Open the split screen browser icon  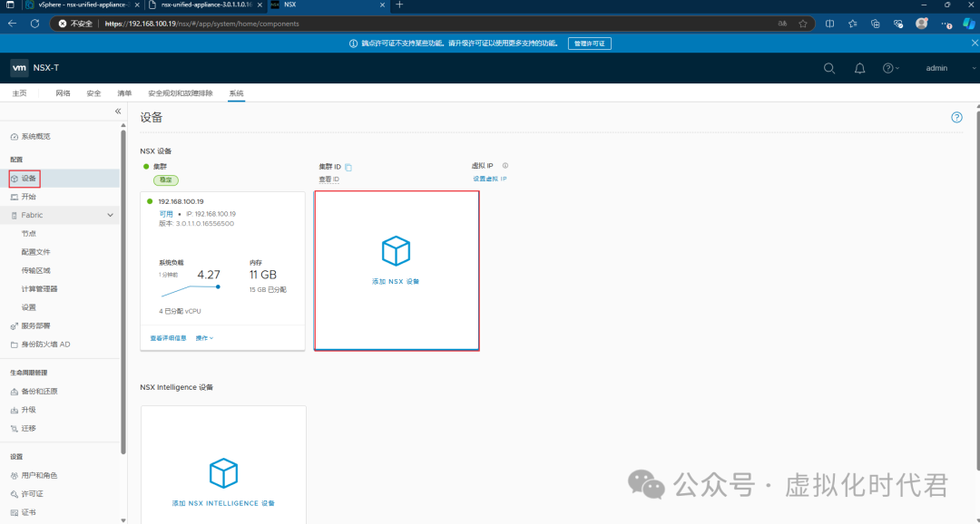830,24
